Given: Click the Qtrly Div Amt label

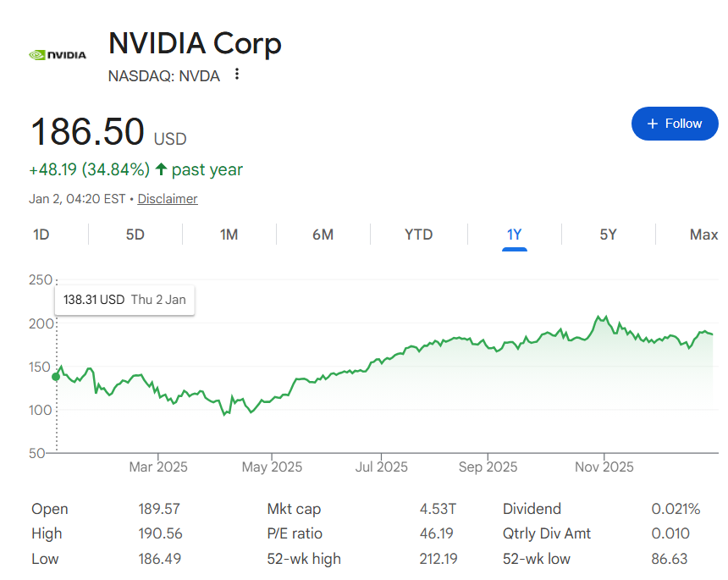Looking at the screenshot, I should (x=547, y=533).
